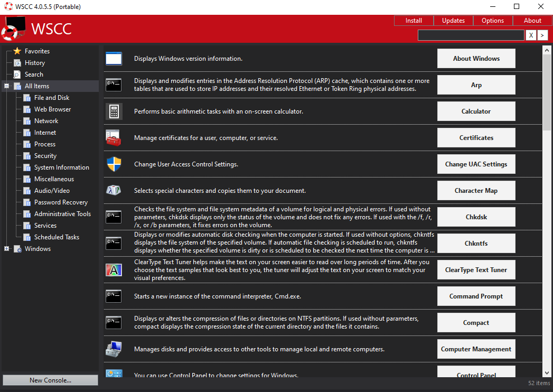Click the Character Map icon
Image resolution: width=553 pixels, height=392 pixels.
point(114,191)
